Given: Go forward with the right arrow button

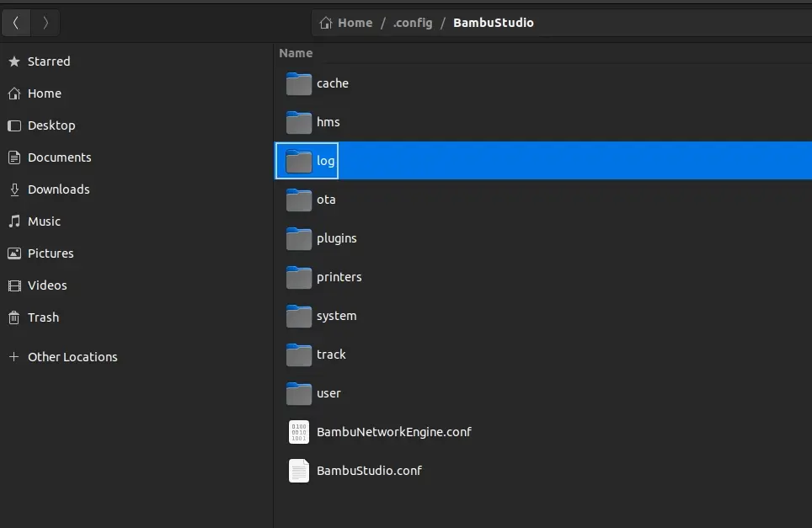Looking at the screenshot, I should (x=45, y=23).
